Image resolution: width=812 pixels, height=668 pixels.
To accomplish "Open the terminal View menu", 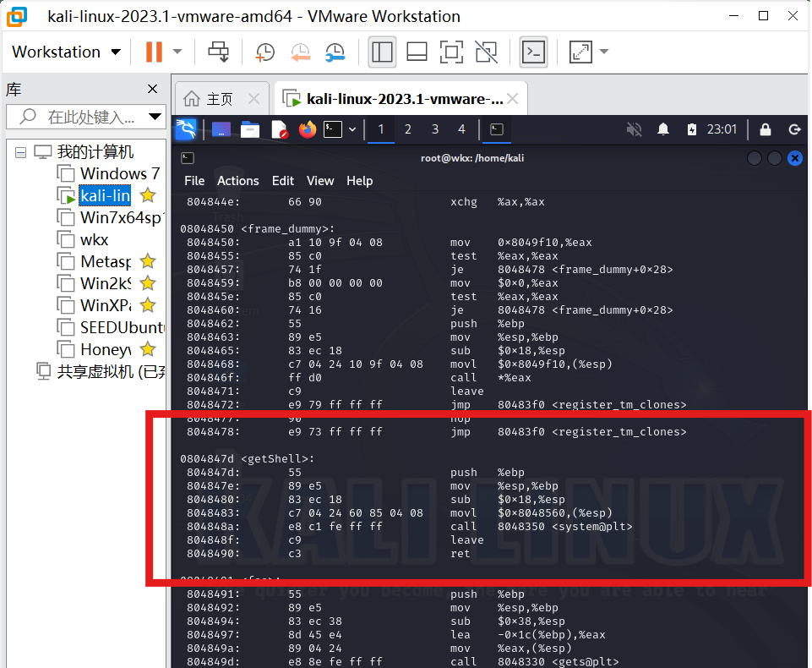I will click(320, 181).
